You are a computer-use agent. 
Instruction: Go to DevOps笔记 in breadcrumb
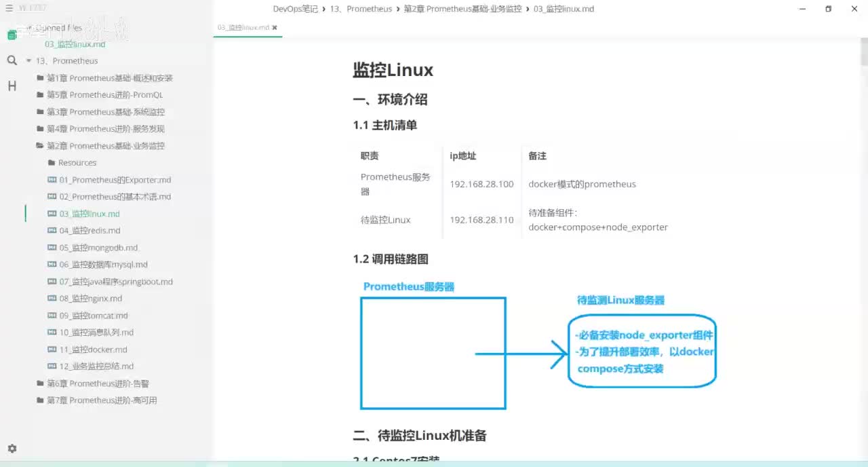(295, 9)
